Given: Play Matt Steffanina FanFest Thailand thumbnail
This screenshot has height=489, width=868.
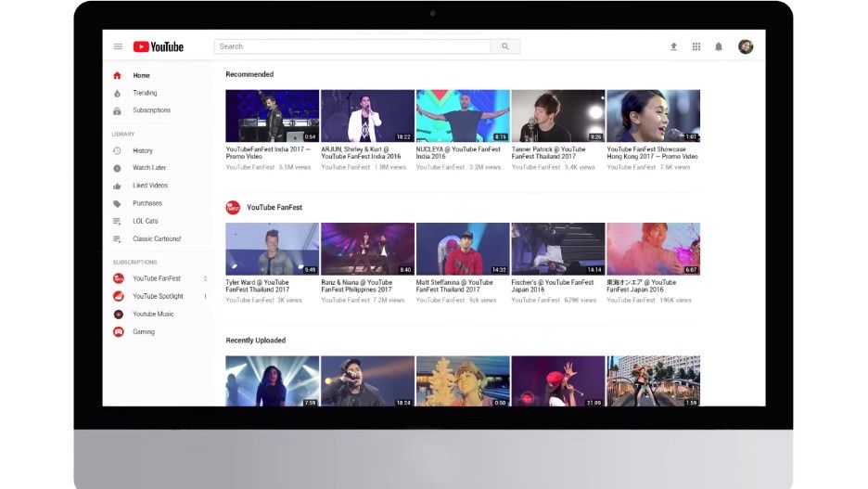Looking at the screenshot, I should [x=463, y=250].
